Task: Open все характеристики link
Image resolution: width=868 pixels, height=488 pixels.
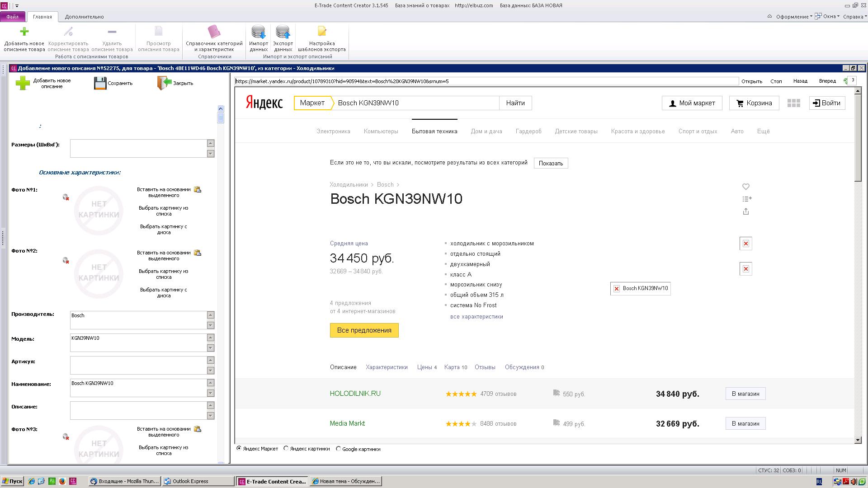Action: [476, 317]
